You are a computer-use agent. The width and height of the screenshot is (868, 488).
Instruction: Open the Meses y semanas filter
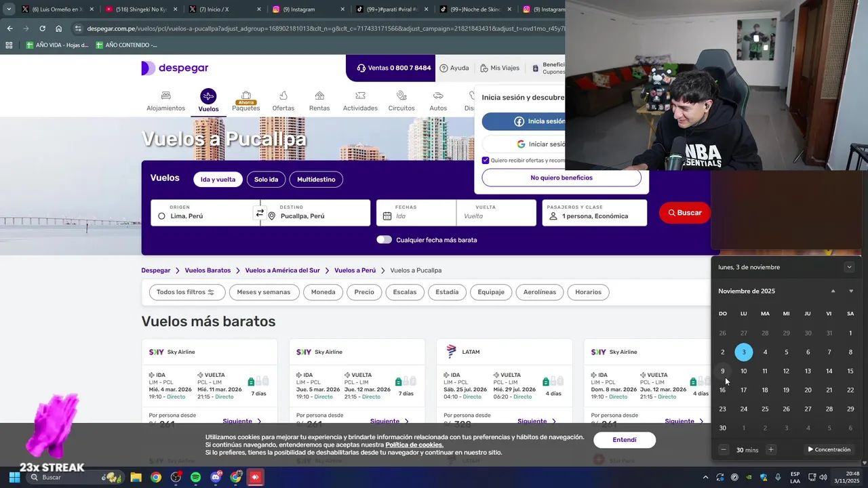tap(264, 292)
